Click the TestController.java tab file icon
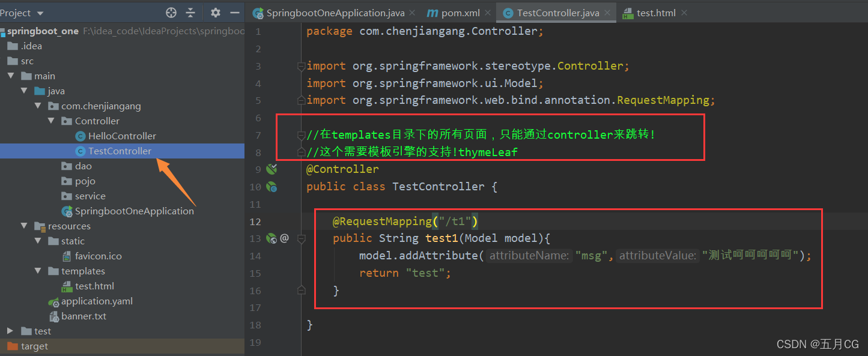The image size is (868, 356). (508, 13)
